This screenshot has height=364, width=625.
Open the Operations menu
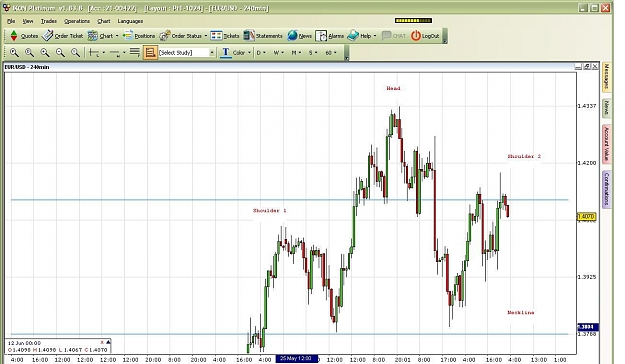(x=77, y=21)
